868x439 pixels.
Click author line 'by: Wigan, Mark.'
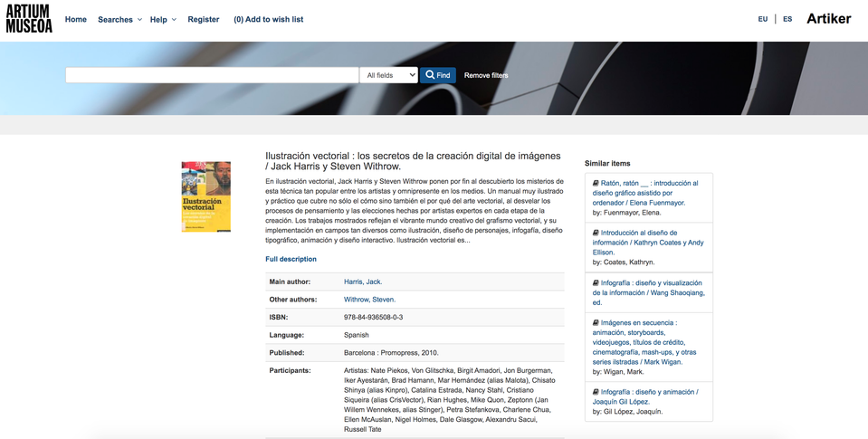pos(618,372)
